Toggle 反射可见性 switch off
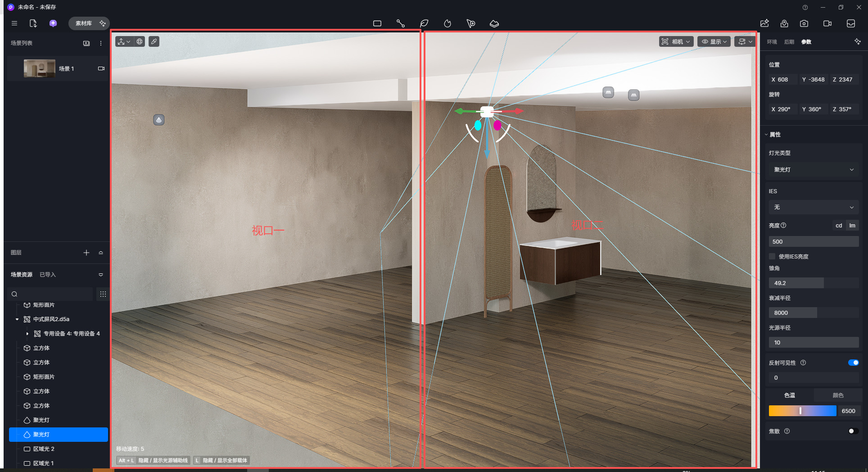Viewport: 868px width, 472px height. pyautogui.click(x=853, y=363)
